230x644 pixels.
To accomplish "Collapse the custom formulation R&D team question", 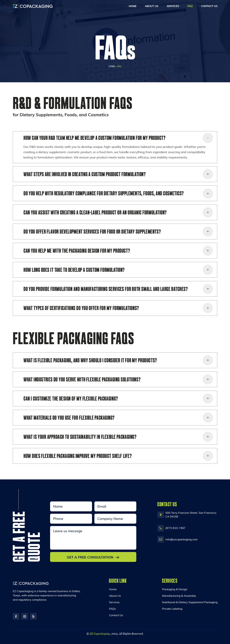I will click(208, 138).
